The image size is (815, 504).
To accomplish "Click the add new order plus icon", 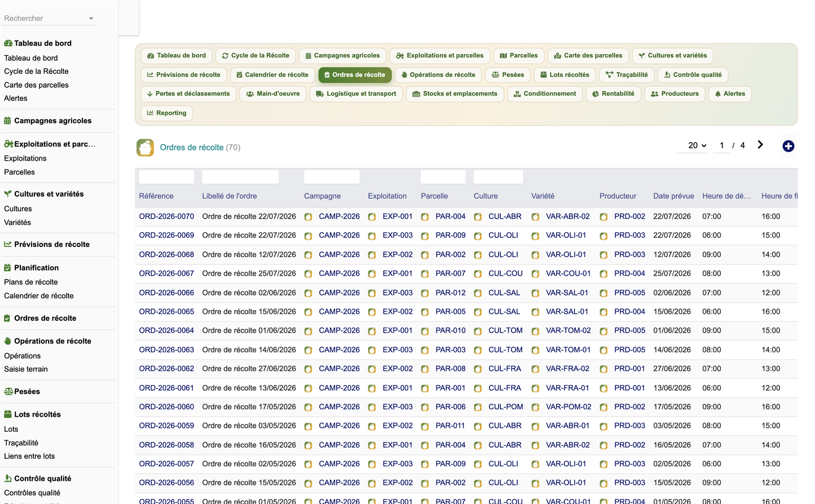I will click(x=788, y=146).
